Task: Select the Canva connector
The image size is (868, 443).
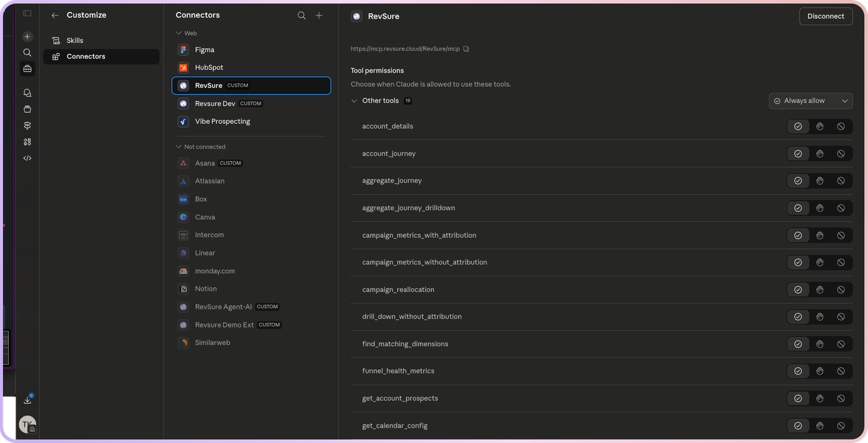Action: click(x=251, y=217)
